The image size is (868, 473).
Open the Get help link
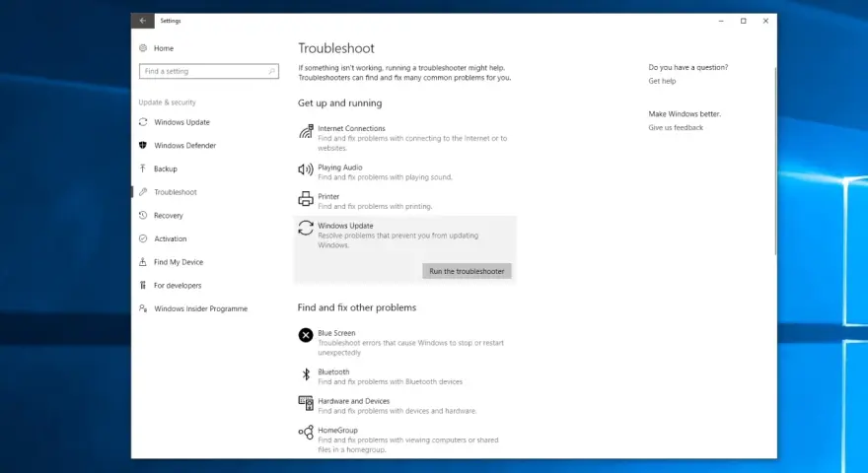(662, 81)
